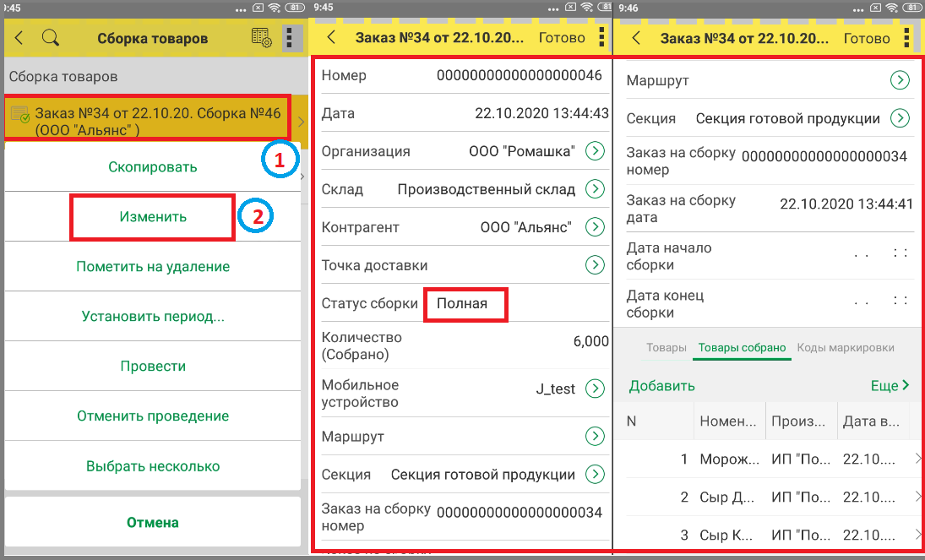925x560 pixels.
Task: Open Маршрут arrow on middle screen
Action: 596,436
